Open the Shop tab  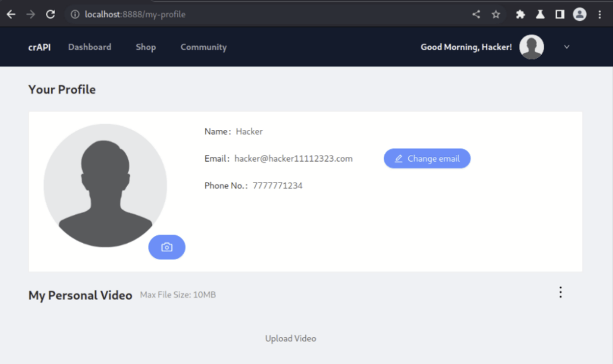tap(145, 47)
